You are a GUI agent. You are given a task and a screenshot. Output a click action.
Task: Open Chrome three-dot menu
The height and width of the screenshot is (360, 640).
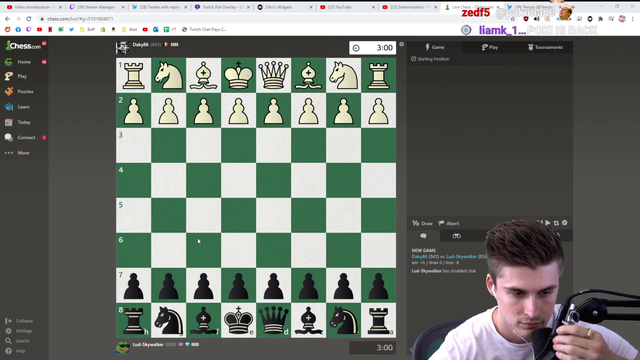[633, 19]
